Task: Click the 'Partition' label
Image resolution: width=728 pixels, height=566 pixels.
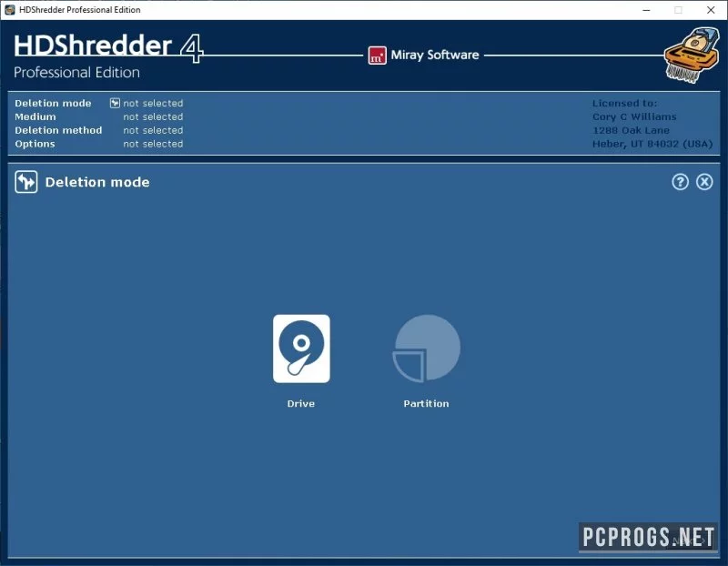Action: pyautogui.click(x=426, y=403)
